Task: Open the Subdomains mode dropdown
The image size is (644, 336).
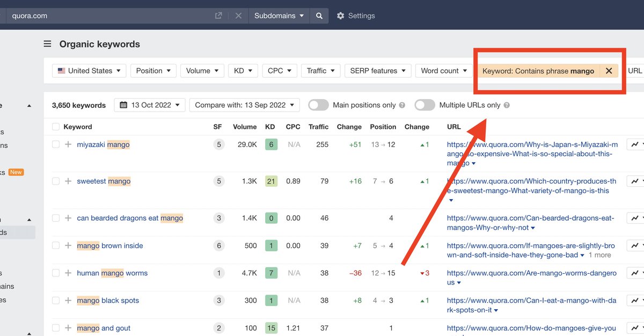Action: 279,16
